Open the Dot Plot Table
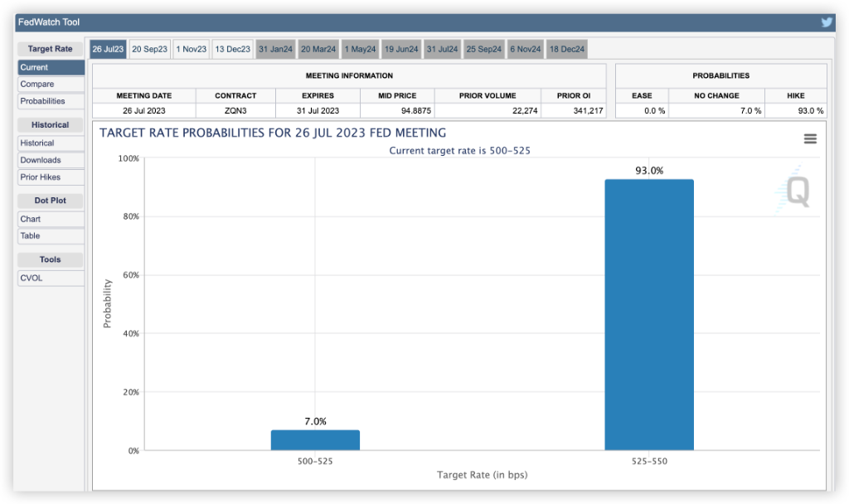The height and width of the screenshot is (504, 849). point(51,236)
